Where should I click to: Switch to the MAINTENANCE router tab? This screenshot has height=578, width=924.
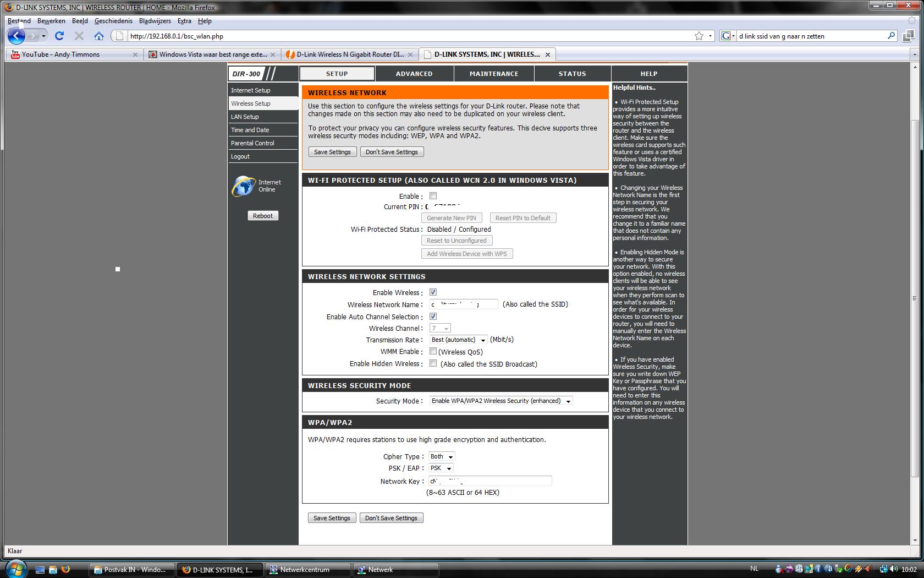494,74
